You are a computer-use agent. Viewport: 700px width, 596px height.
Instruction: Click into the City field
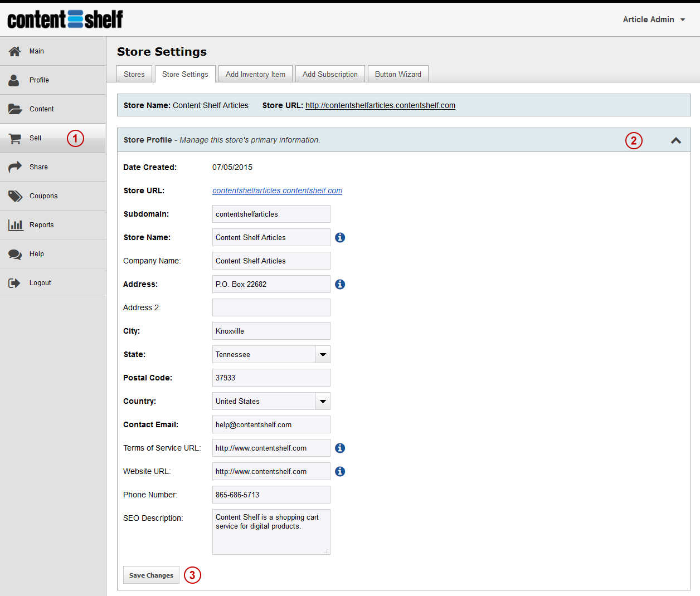coord(271,331)
